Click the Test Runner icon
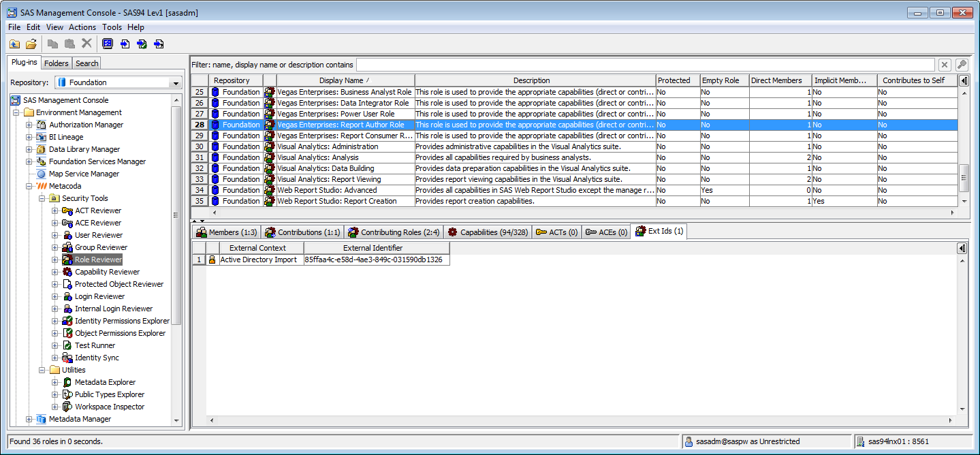This screenshot has height=455, width=980. coord(67,345)
